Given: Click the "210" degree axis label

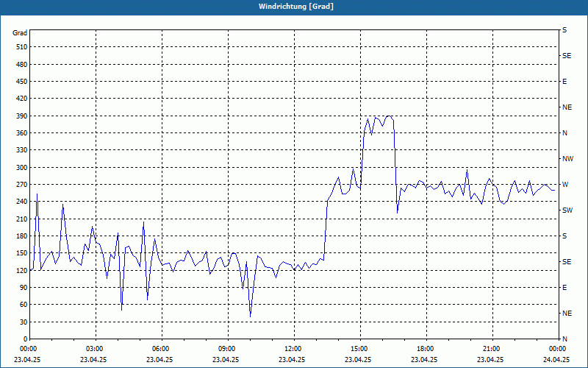Looking at the screenshot, I should coord(22,219).
